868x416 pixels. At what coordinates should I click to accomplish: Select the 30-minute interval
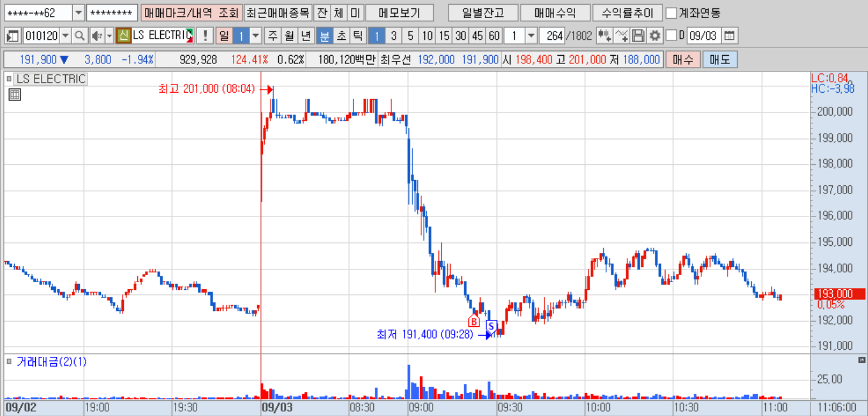coord(461,36)
